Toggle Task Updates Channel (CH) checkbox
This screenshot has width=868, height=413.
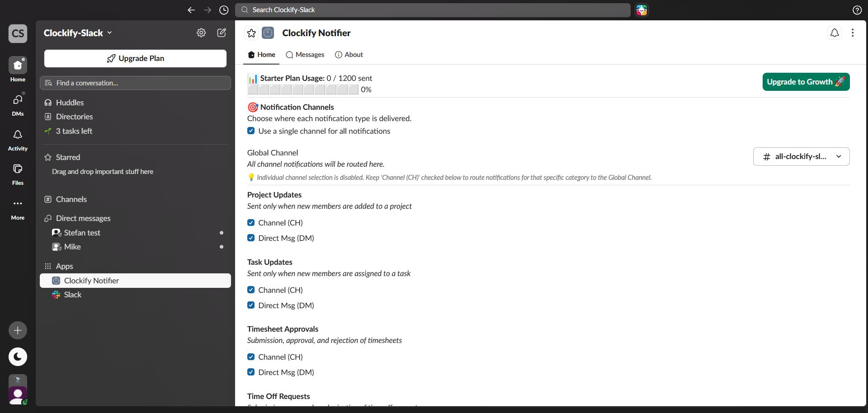[x=251, y=290]
